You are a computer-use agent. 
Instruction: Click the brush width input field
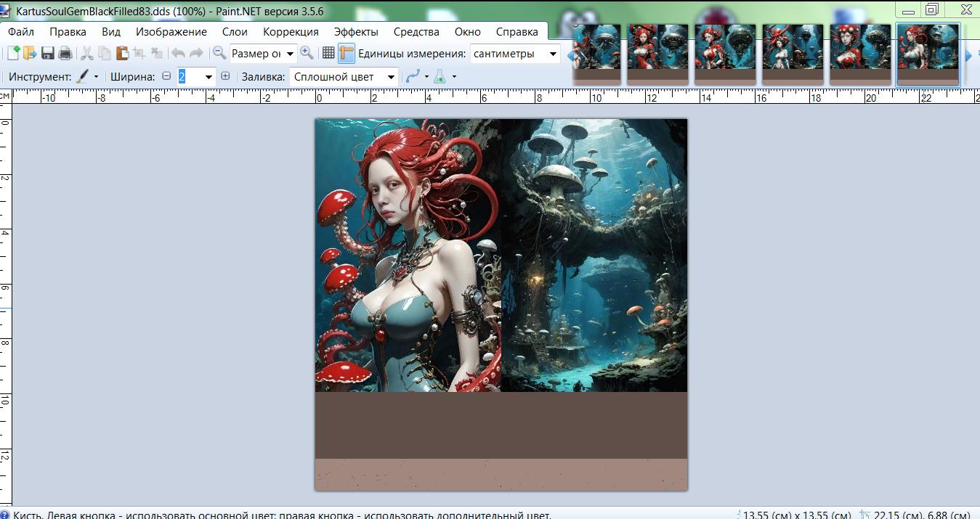(x=190, y=76)
